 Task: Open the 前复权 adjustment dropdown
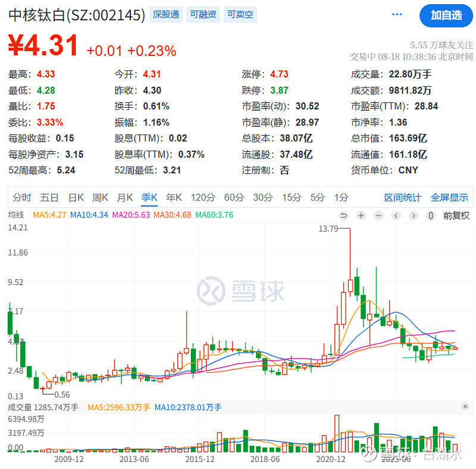(x=456, y=215)
